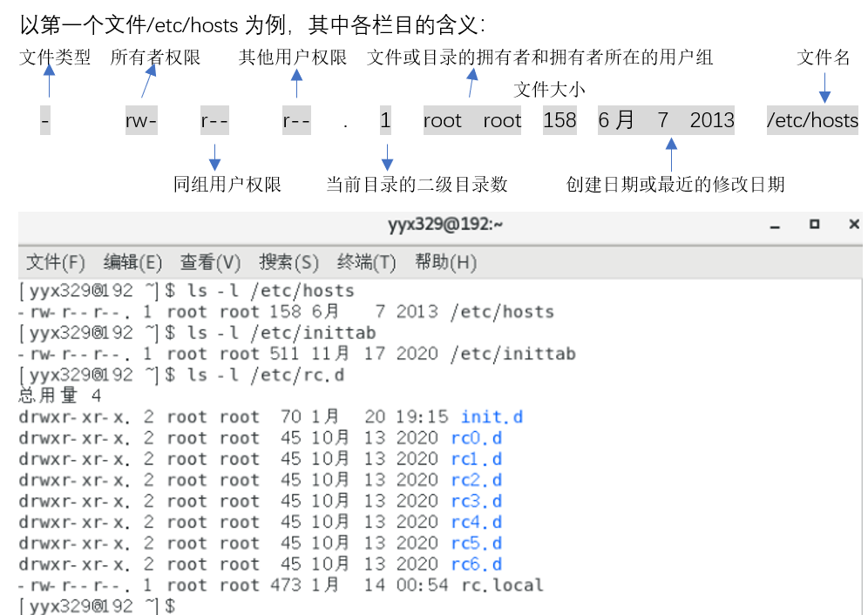Click /etc/hosts in the terminal output line
868x615 pixels.
pyautogui.click(x=503, y=312)
